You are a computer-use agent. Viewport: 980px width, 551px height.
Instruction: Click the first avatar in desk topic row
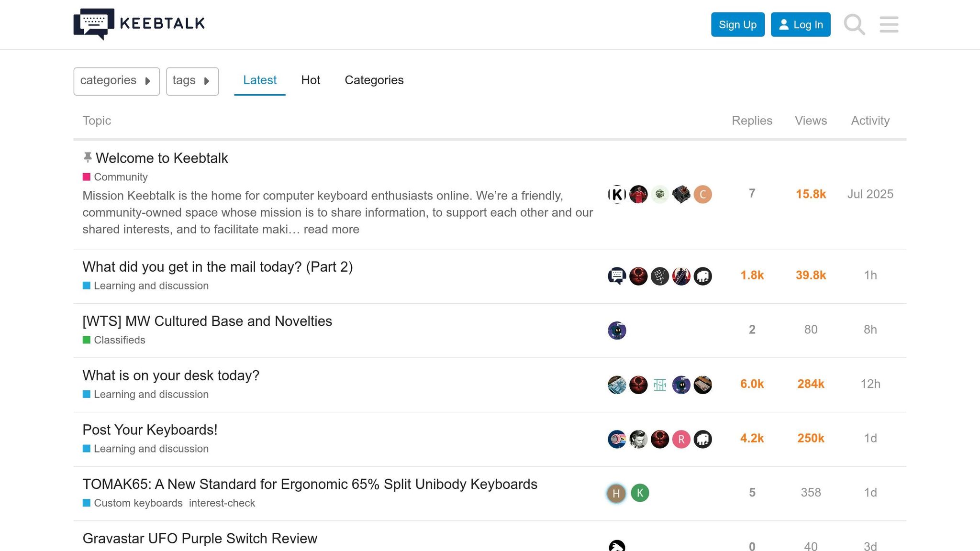(617, 385)
